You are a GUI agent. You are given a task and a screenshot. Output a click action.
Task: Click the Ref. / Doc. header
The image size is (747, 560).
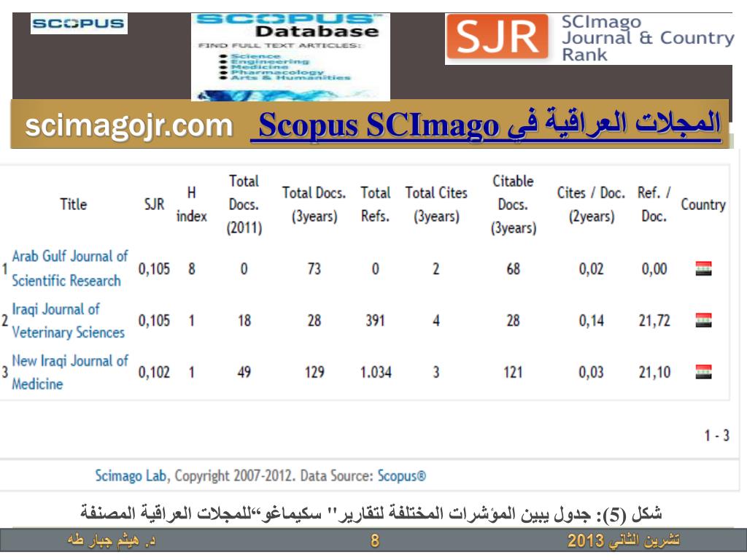click(654, 204)
